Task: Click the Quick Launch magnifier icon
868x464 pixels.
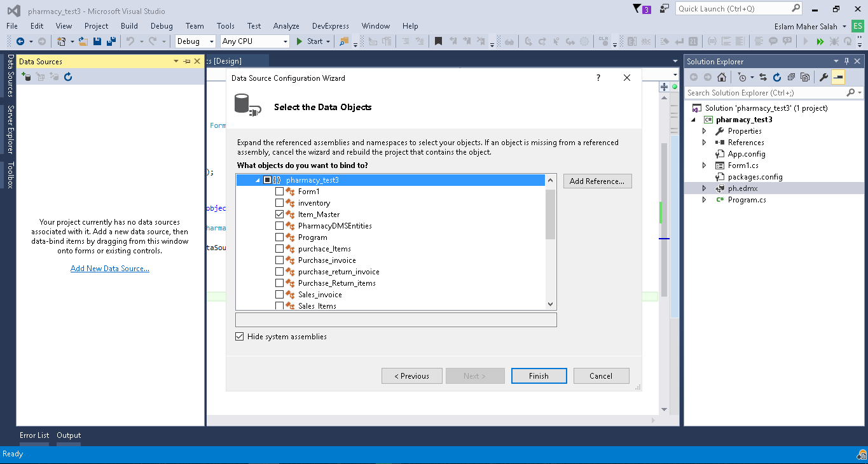Action: [x=796, y=9]
